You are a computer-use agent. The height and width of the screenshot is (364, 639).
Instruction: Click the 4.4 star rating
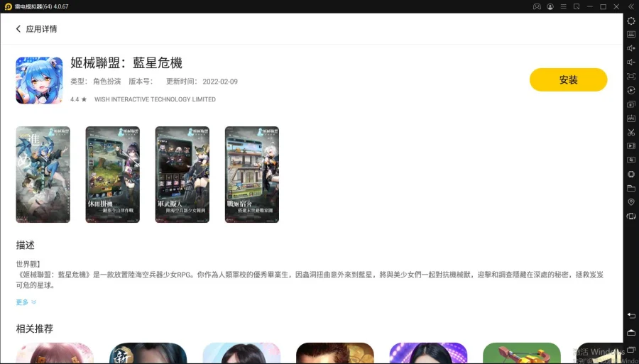pos(78,99)
